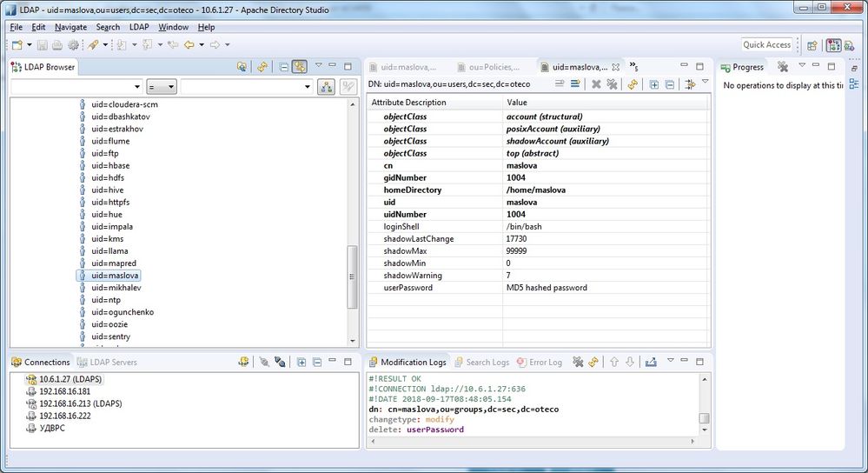
Task: Delete selected attribute using X icon in editor
Action: point(596,84)
